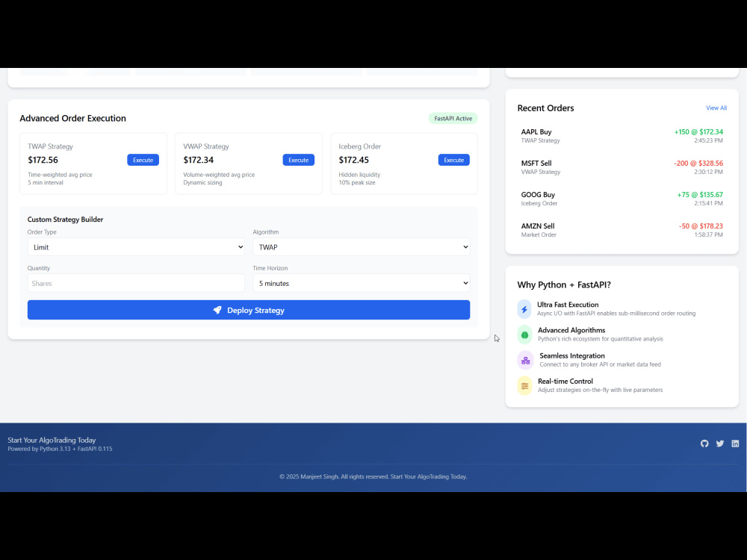Select the MSFT Sell order row

click(622, 167)
